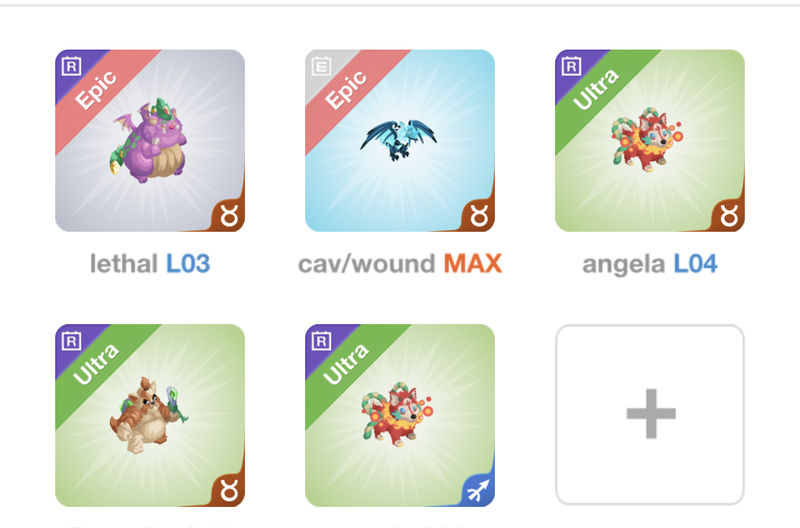
Task: Click the orange MAX level text
Action: click(x=472, y=264)
